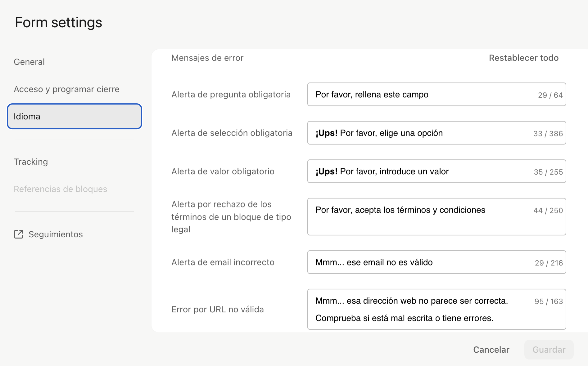Screen dimensions: 588x366
Task: Click the 'Form settings' title
Action: [58, 23]
